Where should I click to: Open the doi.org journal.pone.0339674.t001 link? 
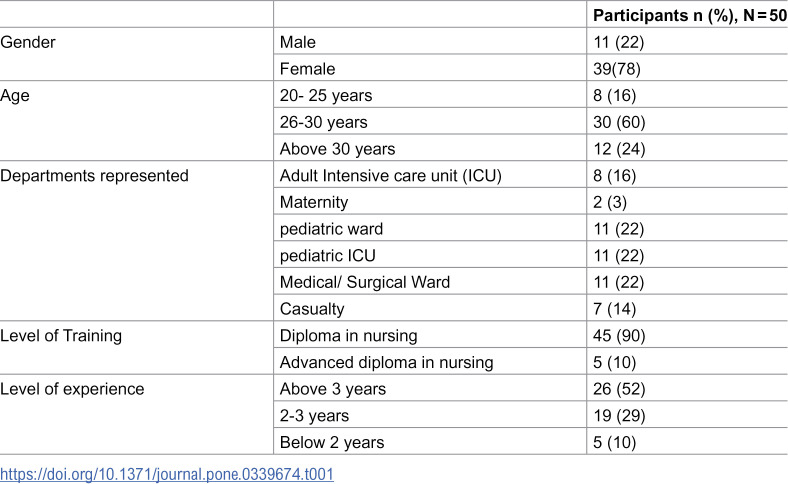click(167, 474)
